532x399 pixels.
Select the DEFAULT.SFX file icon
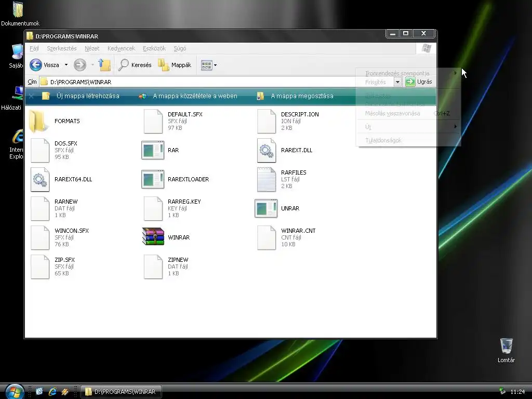pos(153,121)
